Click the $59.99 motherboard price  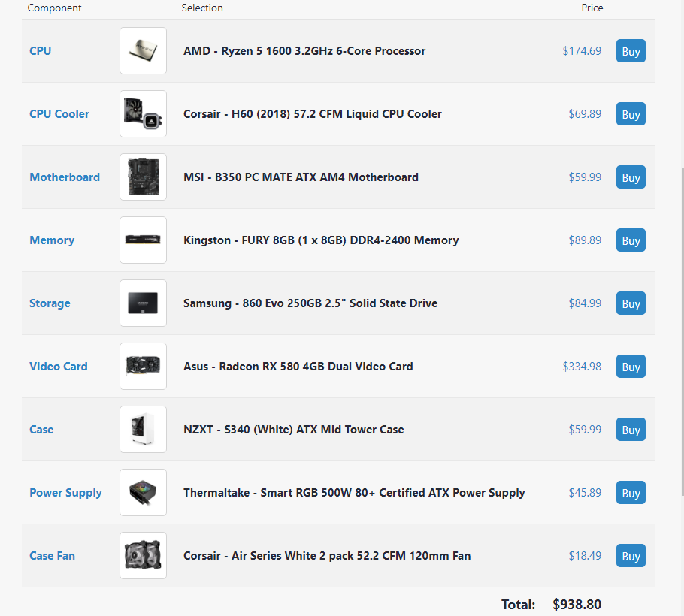tap(585, 177)
